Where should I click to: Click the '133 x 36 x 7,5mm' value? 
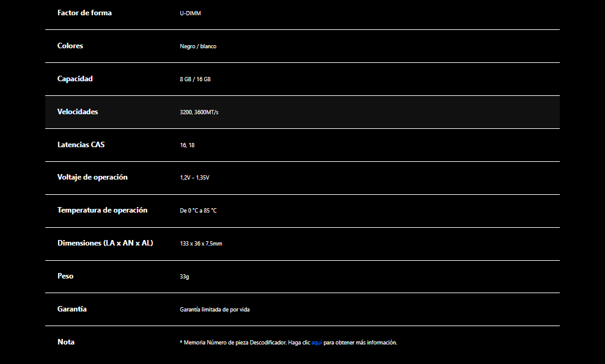click(x=201, y=244)
